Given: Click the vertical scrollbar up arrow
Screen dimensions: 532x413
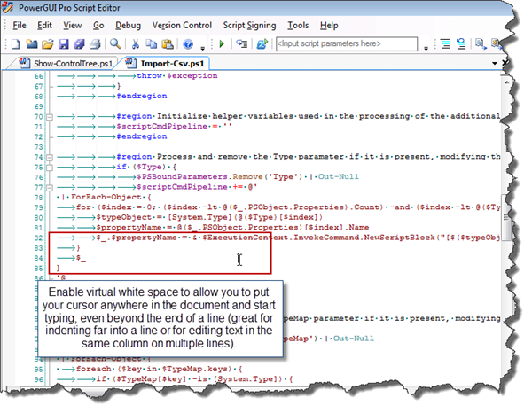Looking at the screenshot, I should point(506,82).
